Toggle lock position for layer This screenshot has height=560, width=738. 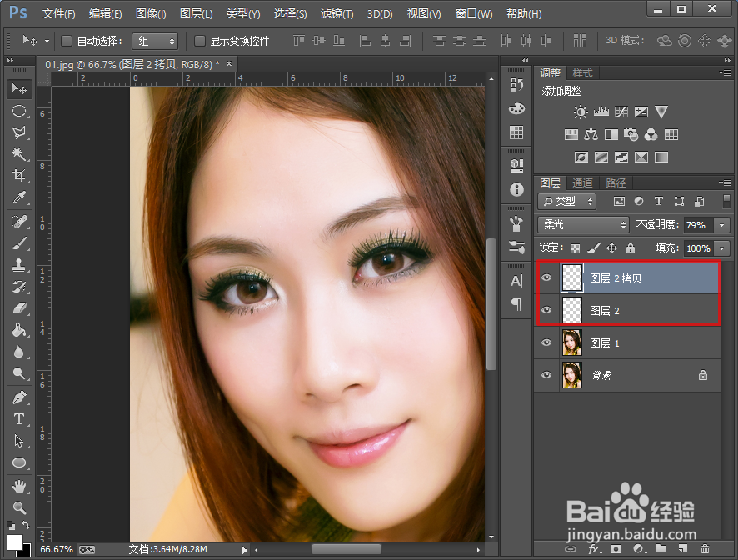coord(611,247)
